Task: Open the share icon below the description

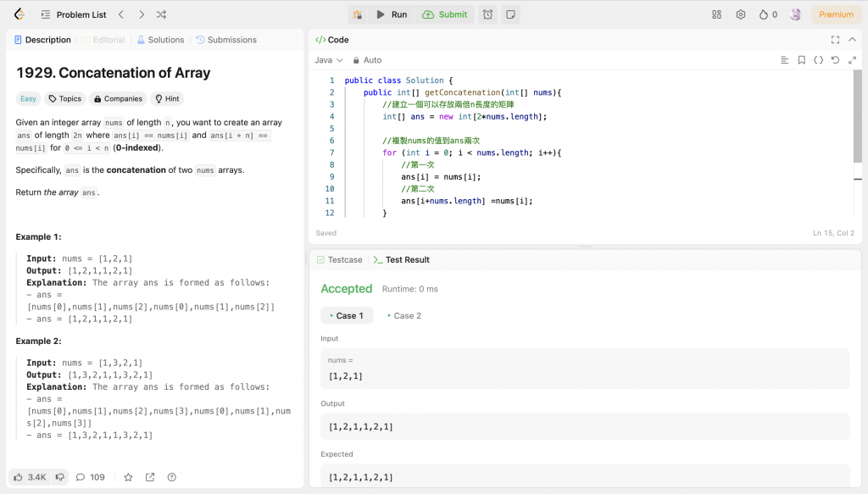Action: tap(150, 477)
